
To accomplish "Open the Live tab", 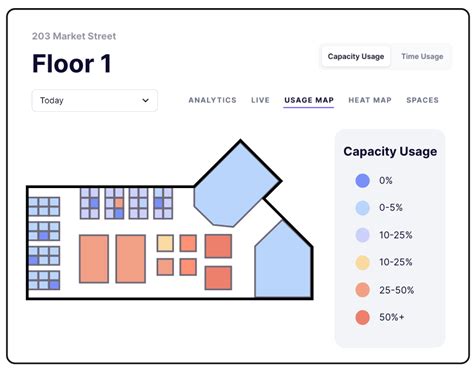I will click(260, 100).
